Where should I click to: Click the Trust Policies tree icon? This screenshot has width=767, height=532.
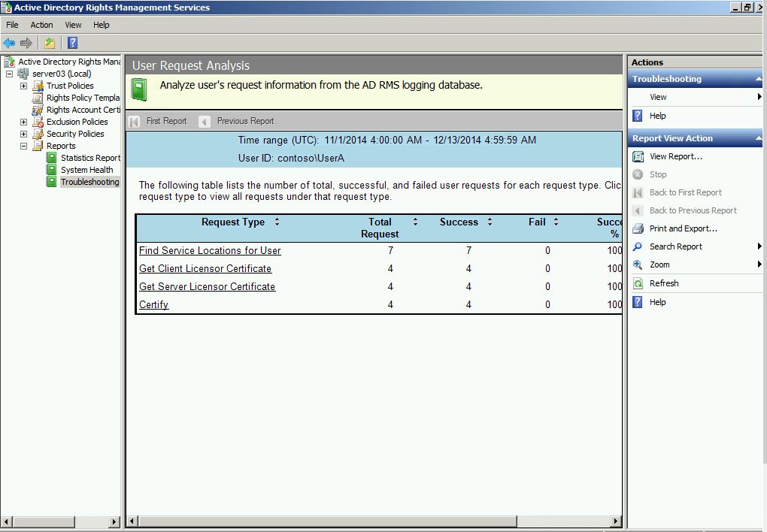click(x=38, y=86)
